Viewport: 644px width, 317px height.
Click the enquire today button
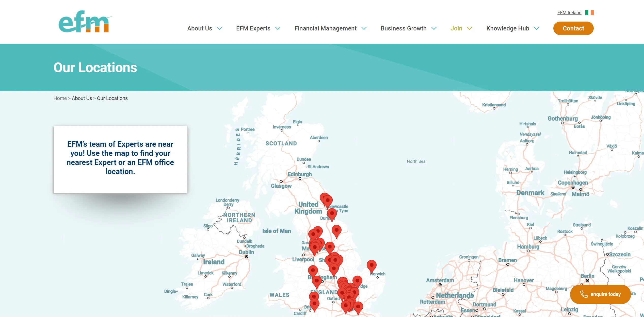tap(601, 294)
